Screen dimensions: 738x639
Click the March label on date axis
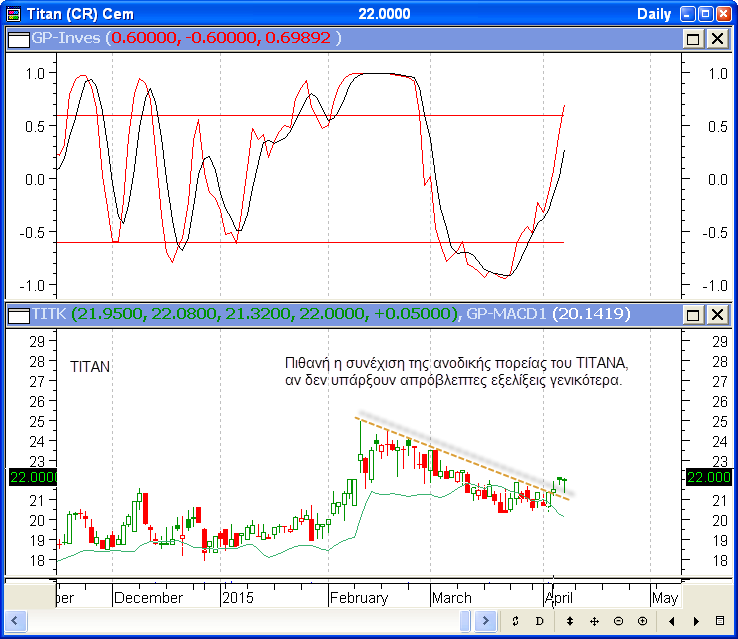click(x=452, y=598)
